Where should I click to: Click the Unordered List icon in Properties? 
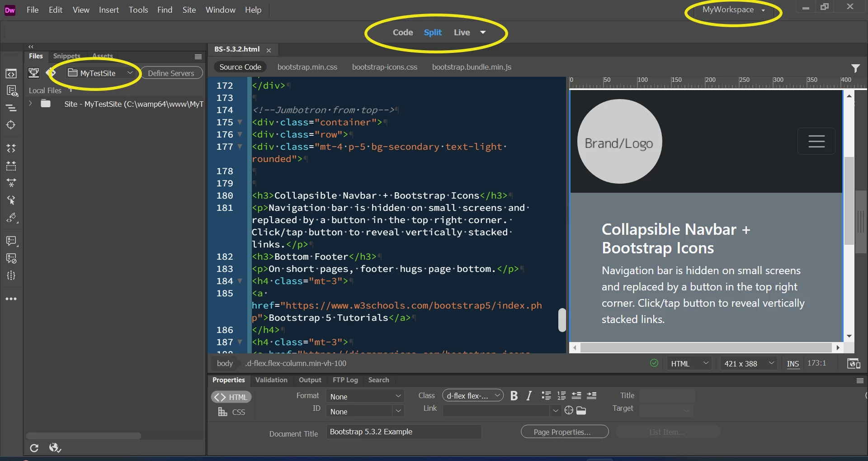(x=546, y=396)
